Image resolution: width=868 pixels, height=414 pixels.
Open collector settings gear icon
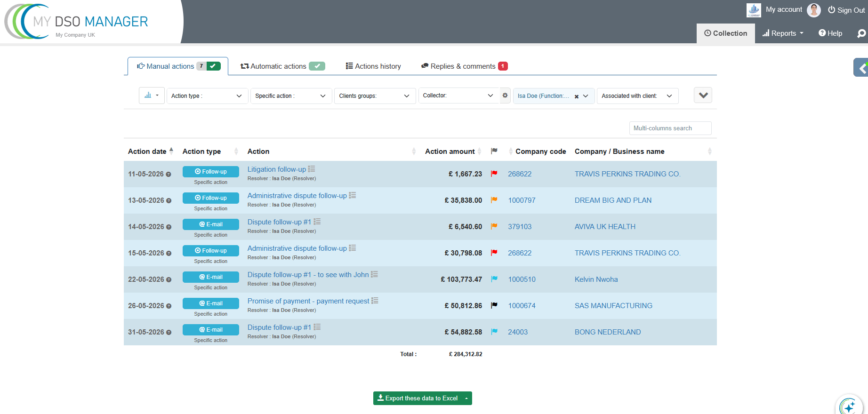[x=505, y=96]
